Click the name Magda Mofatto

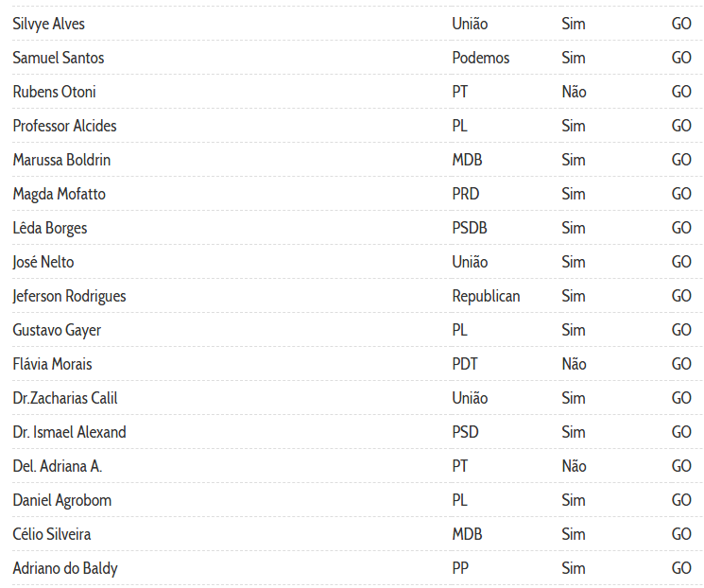(x=59, y=194)
